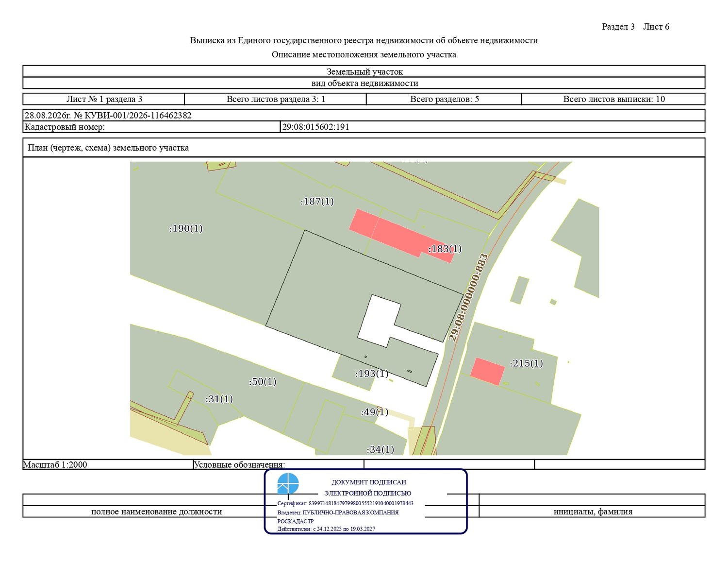
Task: Select the 'Масштаб 1:2000' scale text
Action: pos(55,465)
